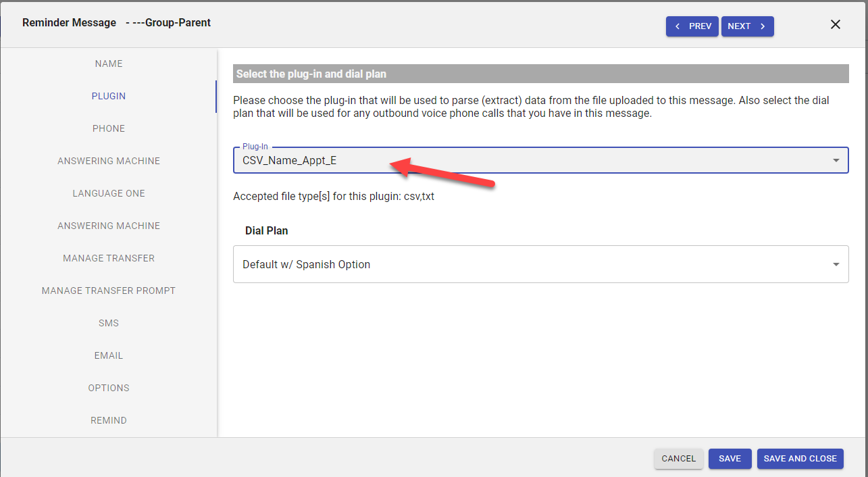Open the MANAGE TRANSFER PROMPT tab

pyautogui.click(x=109, y=291)
